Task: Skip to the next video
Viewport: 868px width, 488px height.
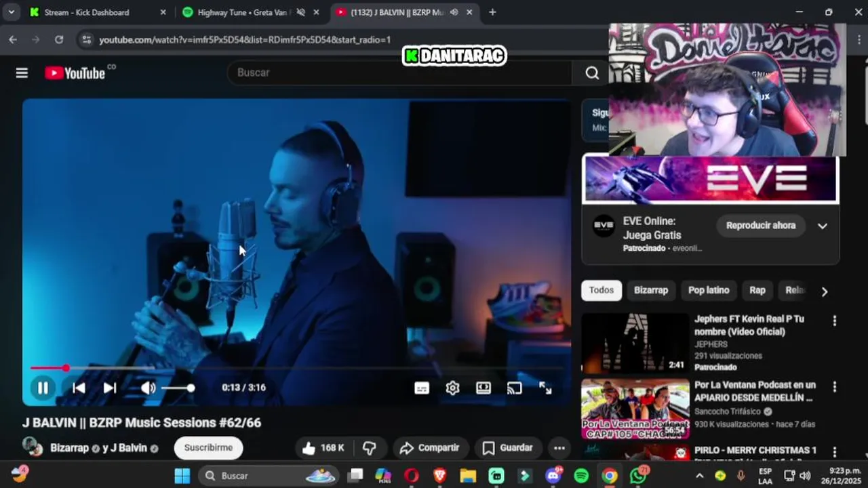Action: 109,388
